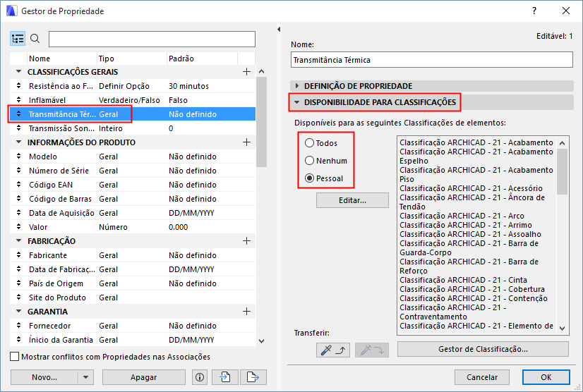Click the Nome field with Transmitância Térmica

point(432,60)
